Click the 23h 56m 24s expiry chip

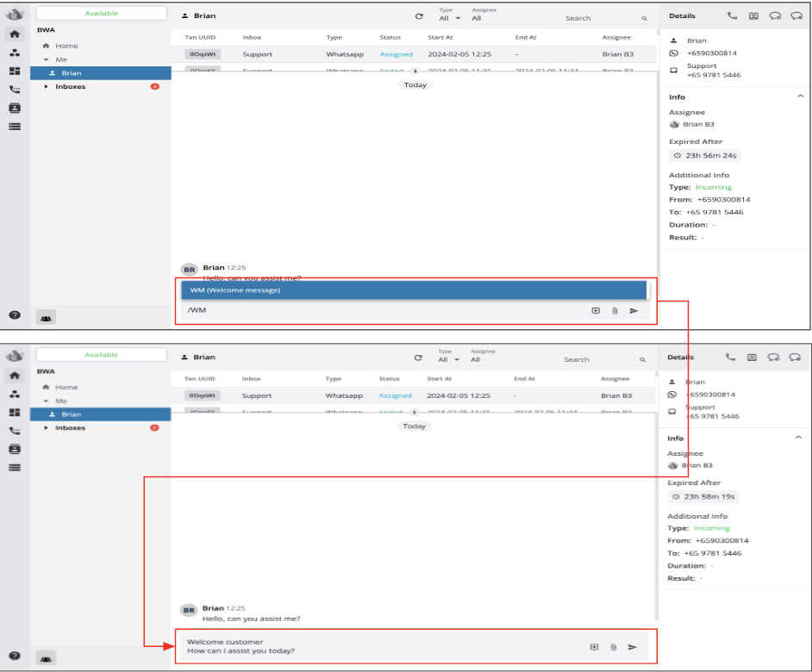click(x=705, y=155)
